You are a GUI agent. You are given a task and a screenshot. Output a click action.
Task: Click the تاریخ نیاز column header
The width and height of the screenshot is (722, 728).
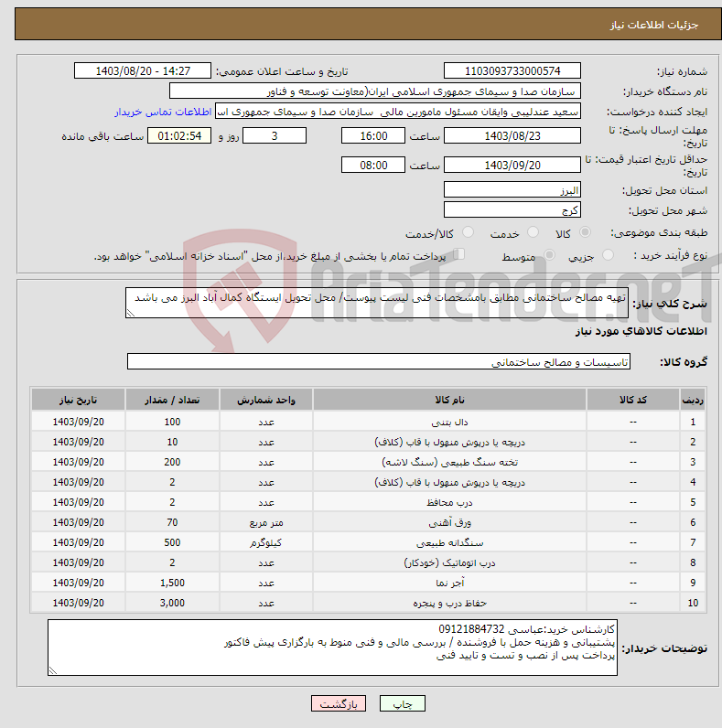78,400
